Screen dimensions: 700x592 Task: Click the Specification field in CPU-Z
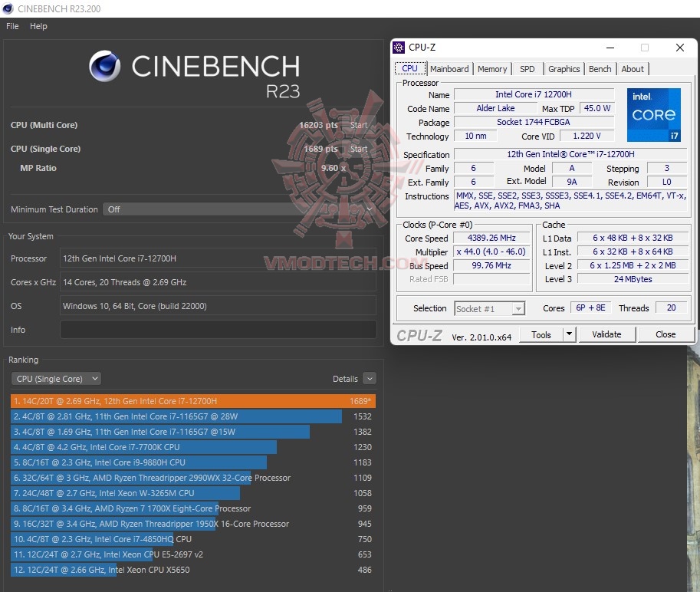(570, 154)
